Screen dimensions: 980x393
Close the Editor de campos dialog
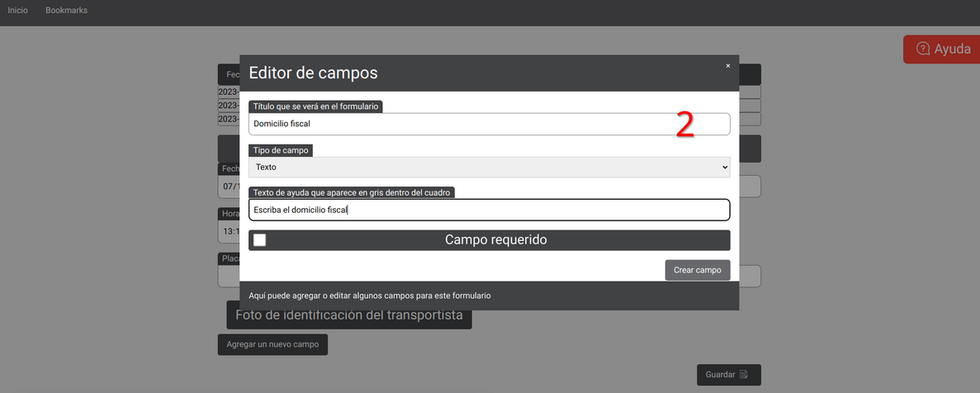[x=727, y=66]
